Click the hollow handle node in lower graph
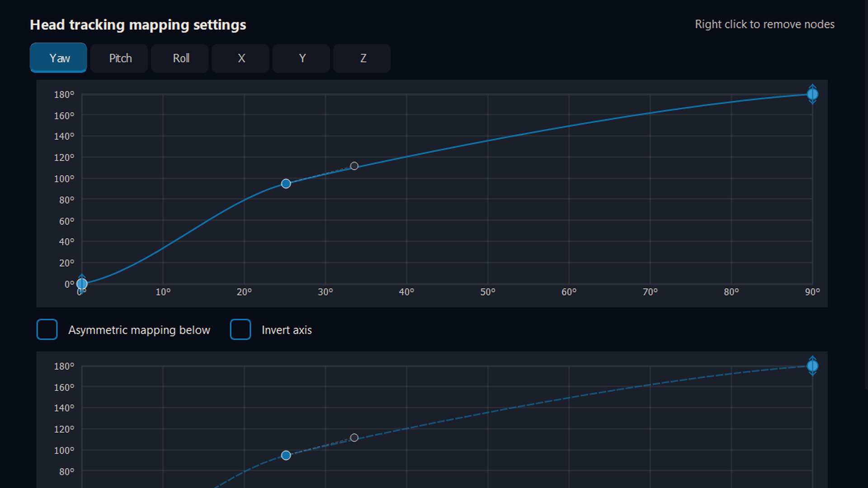This screenshot has height=488, width=868. click(x=354, y=437)
